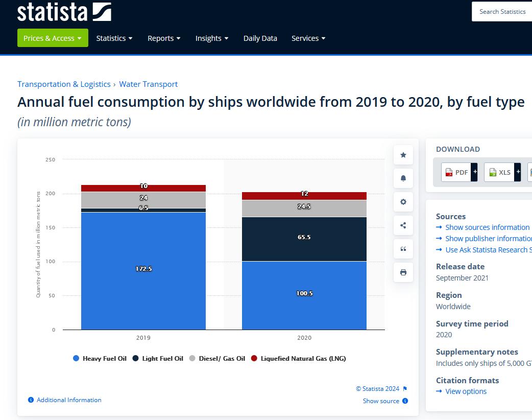The image size is (532, 420).
Task: Expand the Insights dropdown menu
Action: tap(212, 38)
